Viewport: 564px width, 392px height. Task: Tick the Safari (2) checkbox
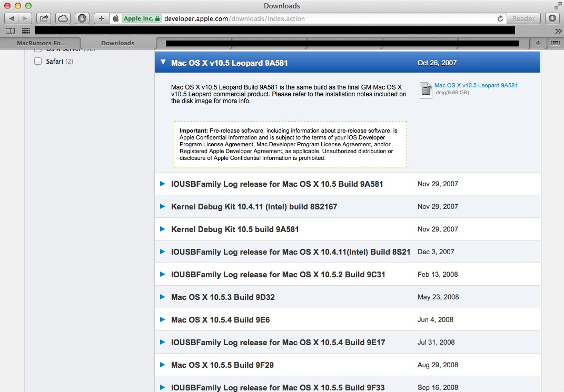coord(38,61)
